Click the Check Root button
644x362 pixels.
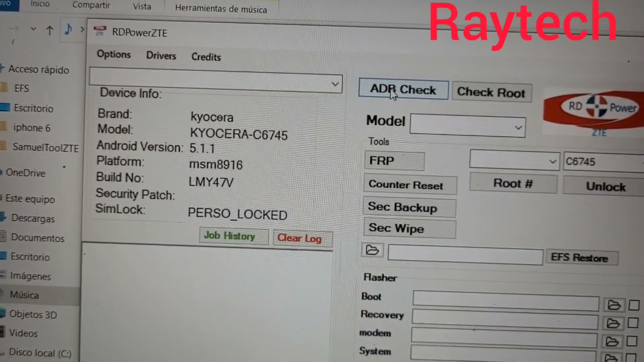(491, 93)
